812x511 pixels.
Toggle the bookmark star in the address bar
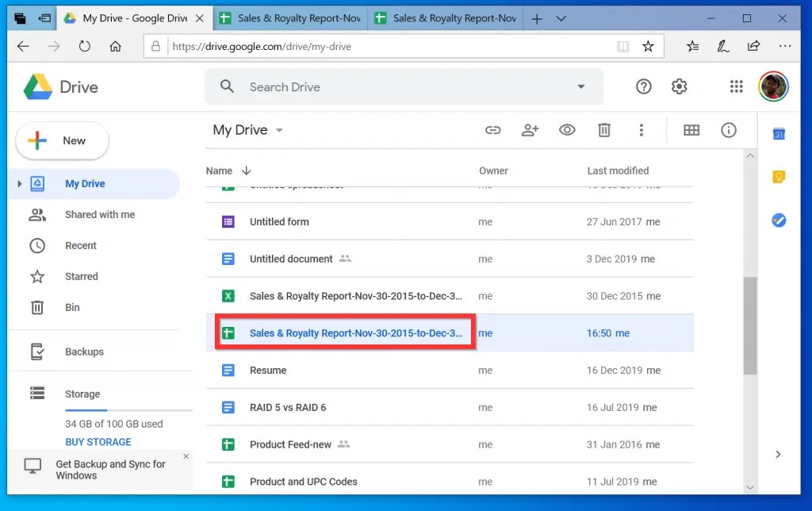tap(648, 46)
